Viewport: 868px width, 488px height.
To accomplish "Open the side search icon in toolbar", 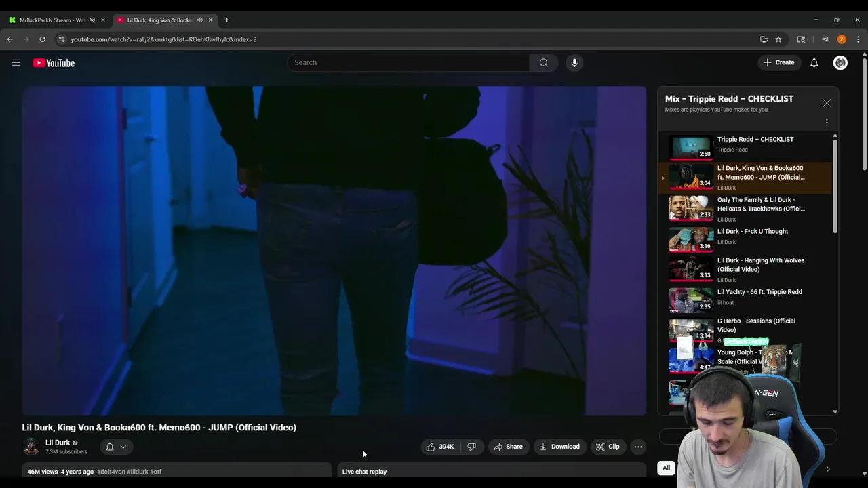I will (801, 39).
